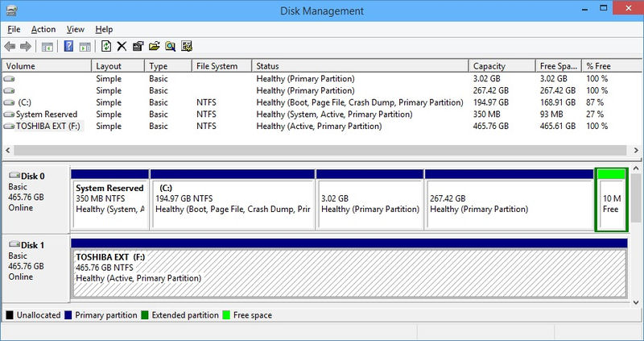Image resolution: width=644 pixels, height=341 pixels.
Task: Click right arrow of volume list scrollbar
Action: click(x=636, y=150)
